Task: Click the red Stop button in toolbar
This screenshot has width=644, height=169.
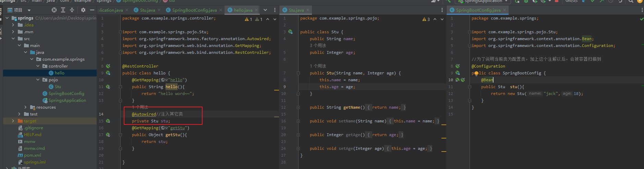Action: pos(557,1)
